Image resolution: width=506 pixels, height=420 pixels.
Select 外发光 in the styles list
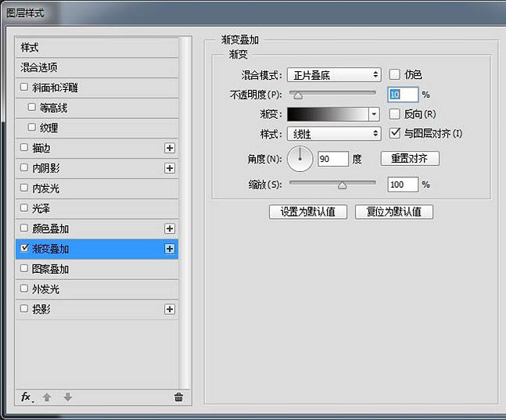pos(45,289)
